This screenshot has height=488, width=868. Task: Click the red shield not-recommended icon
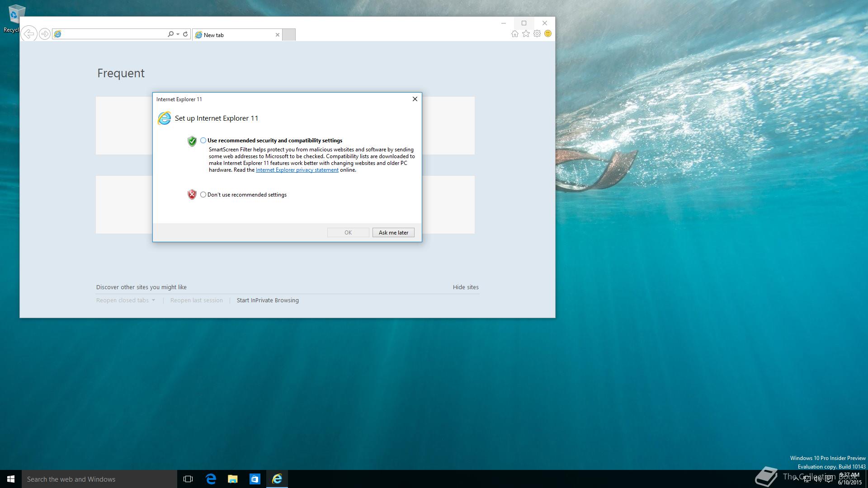point(192,195)
